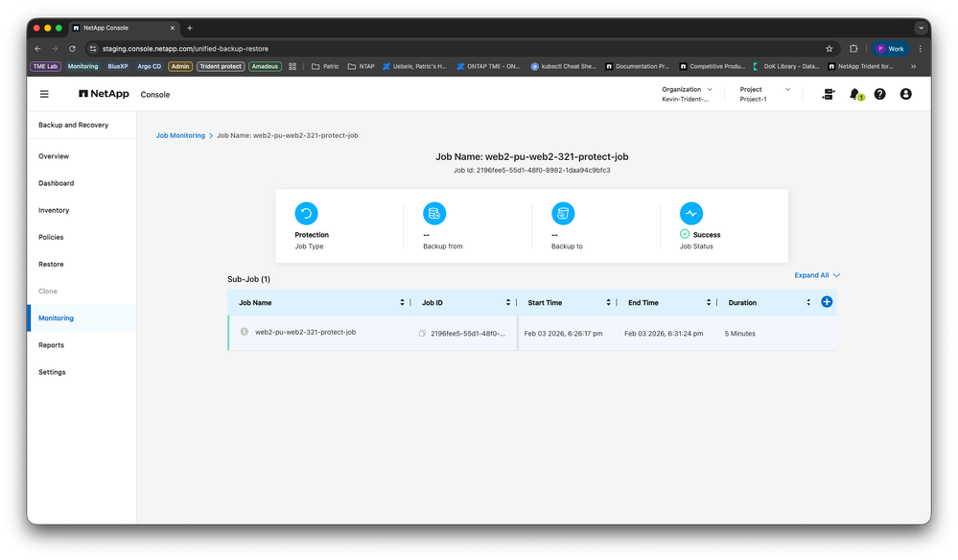Open Inventory in sidebar

pos(54,210)
